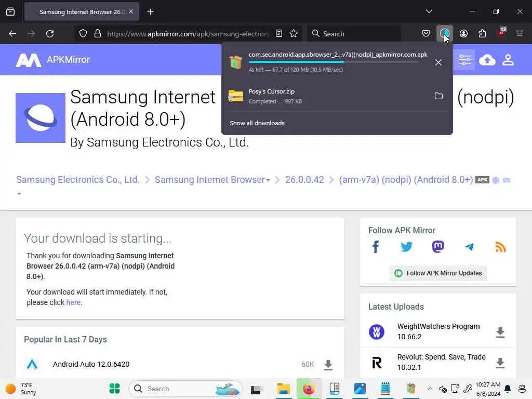The height and width of the screenshot is (399, 532).
Task: Open the Firefox application menu
Action: (520, 34)
